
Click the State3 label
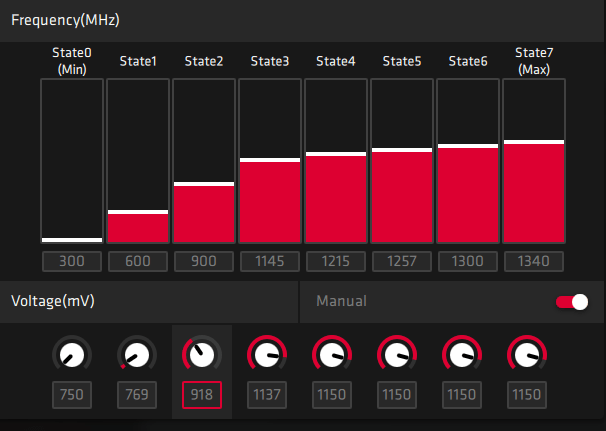[x=270, y=61]
